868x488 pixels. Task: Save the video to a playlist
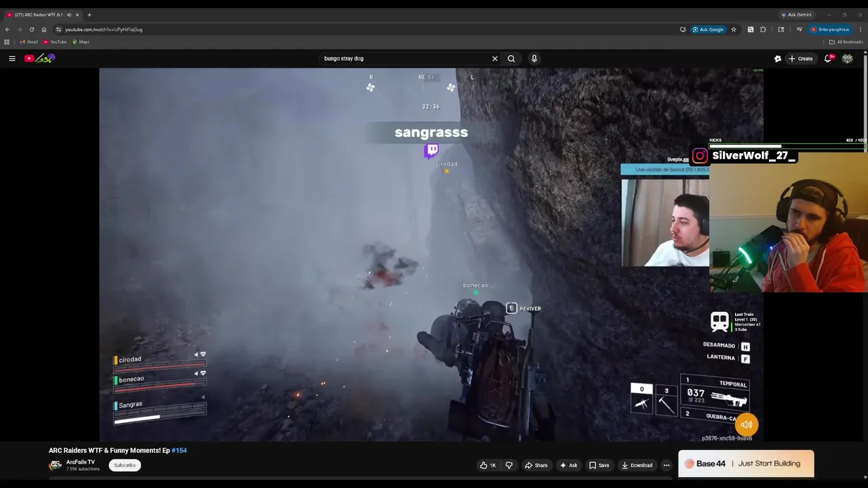599,465
